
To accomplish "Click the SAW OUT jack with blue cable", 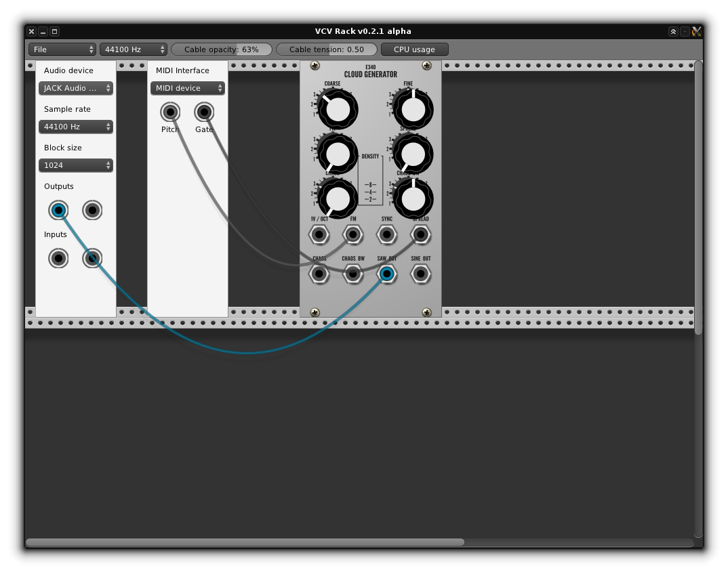I will (387, 274).
